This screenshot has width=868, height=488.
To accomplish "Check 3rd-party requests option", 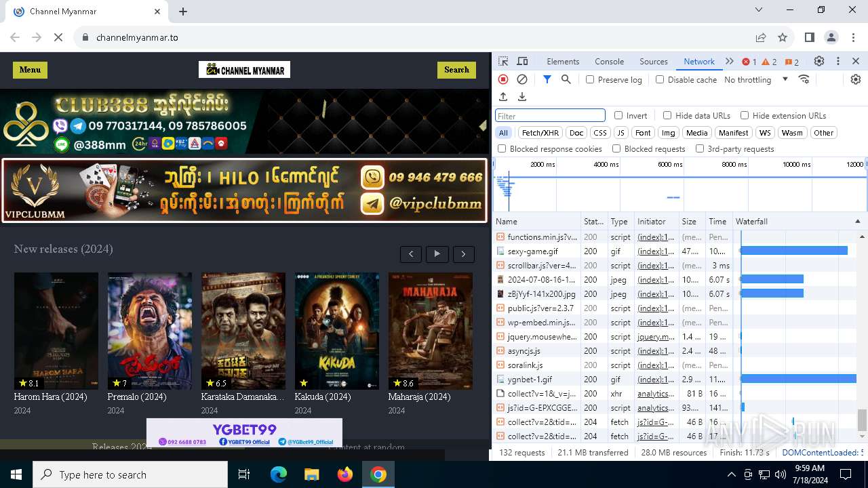I will tap(700, 148).
